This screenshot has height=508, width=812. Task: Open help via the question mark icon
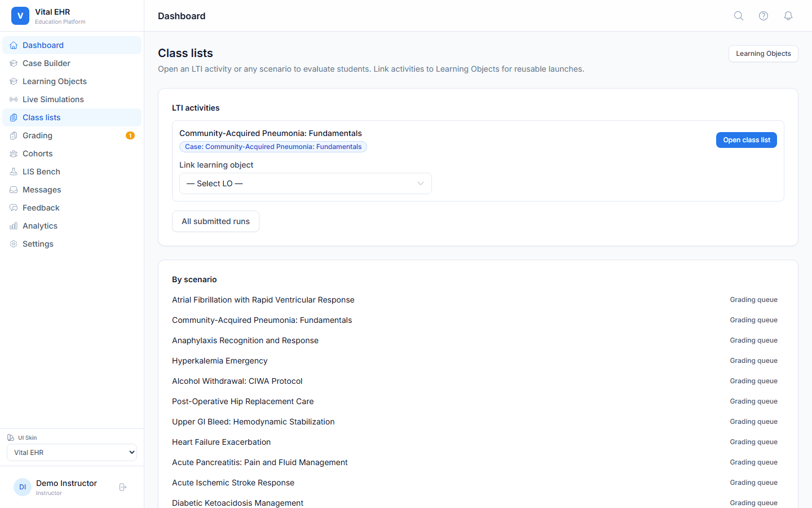pyautogui.click(x=764, y=16)
